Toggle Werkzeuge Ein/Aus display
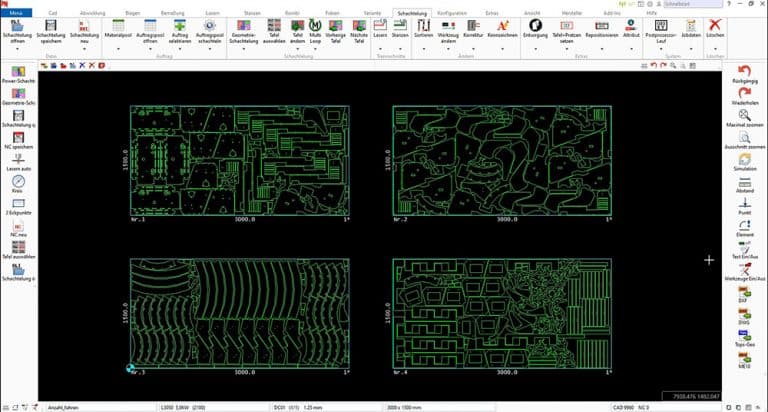 tap(743, 270)
